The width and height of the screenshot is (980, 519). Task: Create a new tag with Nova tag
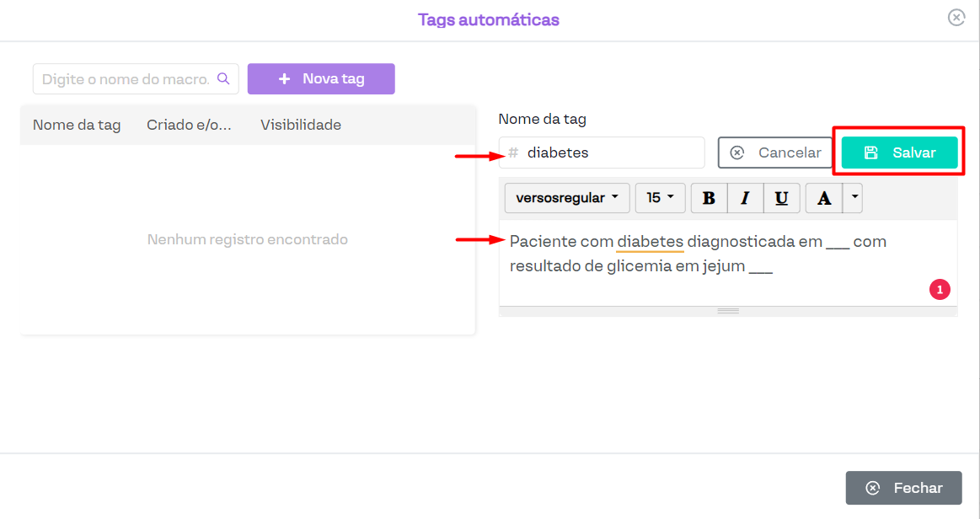click(321, 79)
